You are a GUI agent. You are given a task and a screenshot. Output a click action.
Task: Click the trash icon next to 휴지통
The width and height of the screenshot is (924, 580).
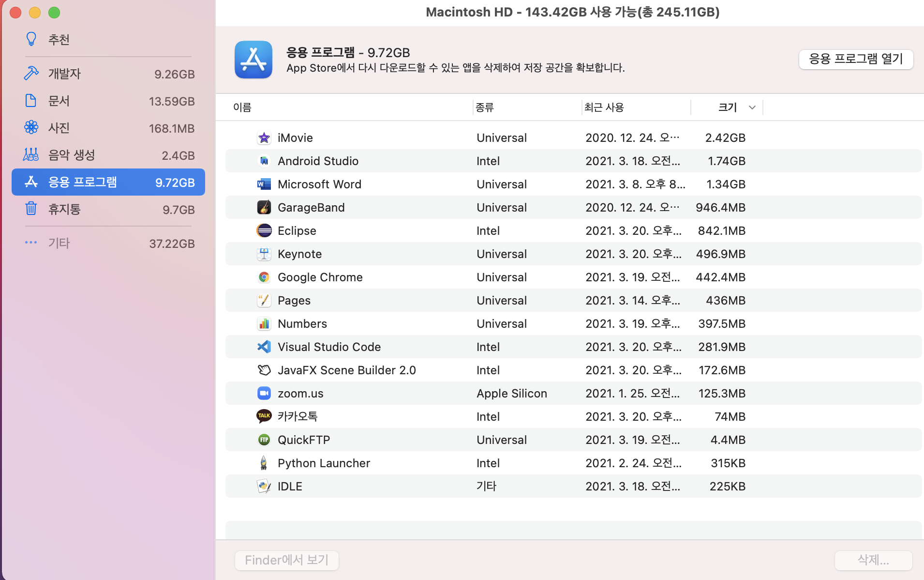click(31, 209)
